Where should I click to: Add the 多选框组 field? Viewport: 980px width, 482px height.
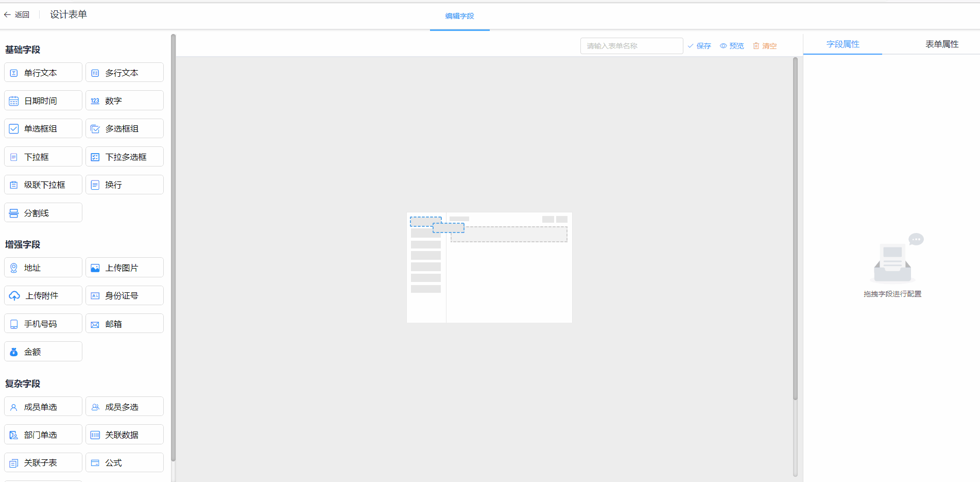[125, 128]
